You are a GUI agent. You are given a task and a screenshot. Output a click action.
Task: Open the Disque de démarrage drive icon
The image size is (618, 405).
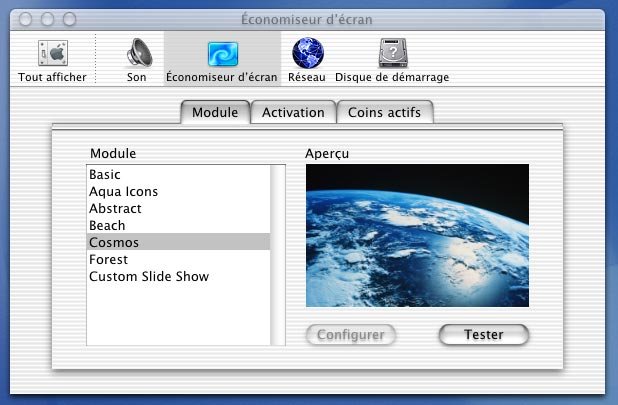pyautogui.click(x=393, y=53)
